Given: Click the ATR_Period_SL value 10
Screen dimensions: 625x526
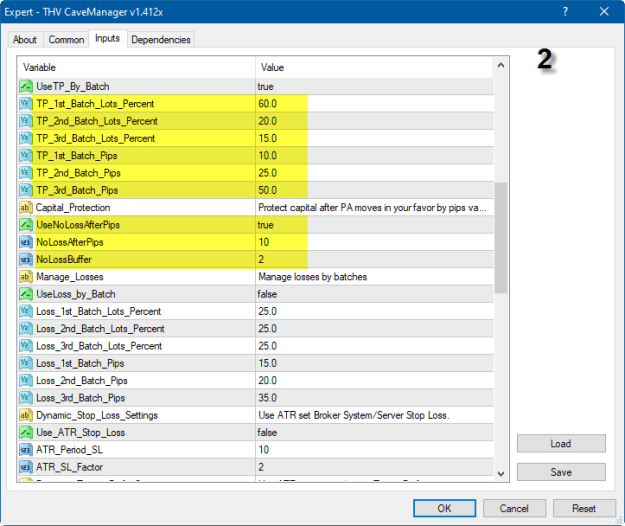Looking at the screenshot, I should 263,450.
